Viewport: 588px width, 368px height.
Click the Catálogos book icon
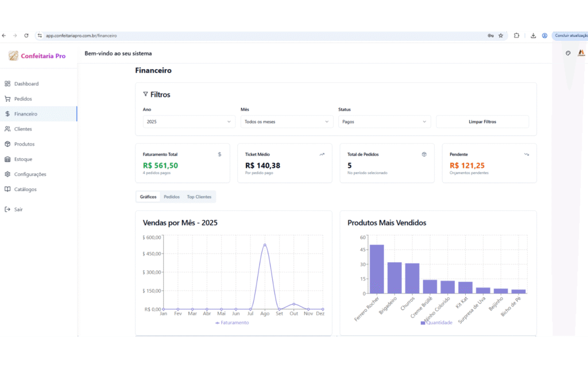(7, 189)
